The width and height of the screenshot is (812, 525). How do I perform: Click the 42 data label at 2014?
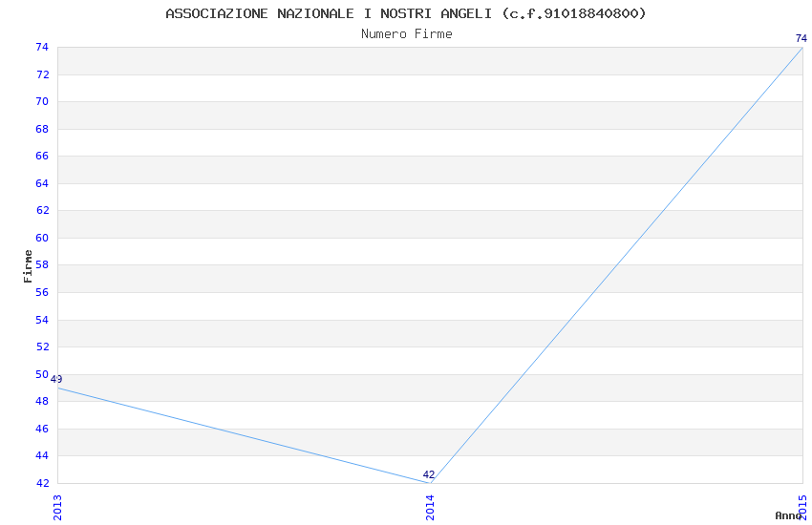(x=429, y=474)
